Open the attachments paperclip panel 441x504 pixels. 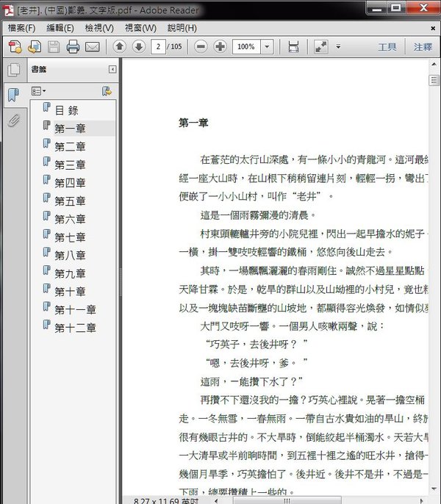tap(13, 120)
